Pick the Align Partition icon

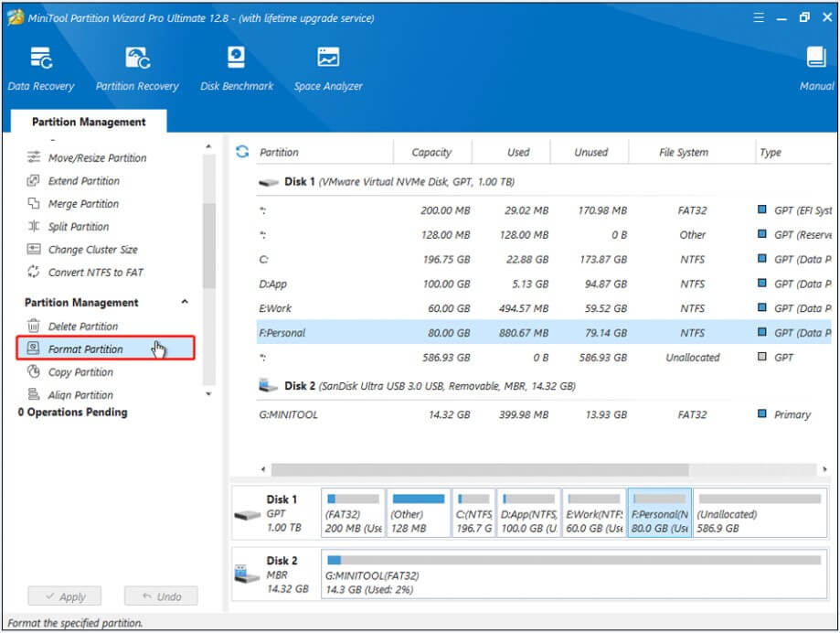pos(33,394)
